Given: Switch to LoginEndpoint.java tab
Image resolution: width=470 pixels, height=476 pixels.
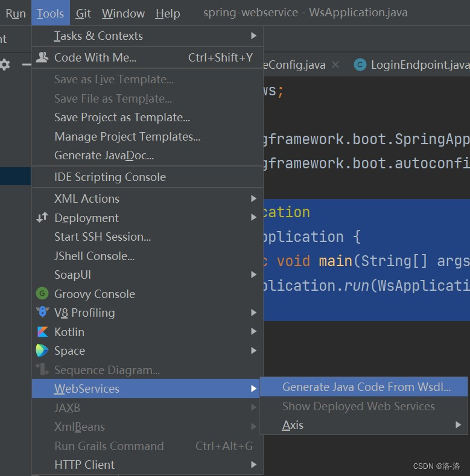Looking at the screenshot, I should tap(411, 65).
